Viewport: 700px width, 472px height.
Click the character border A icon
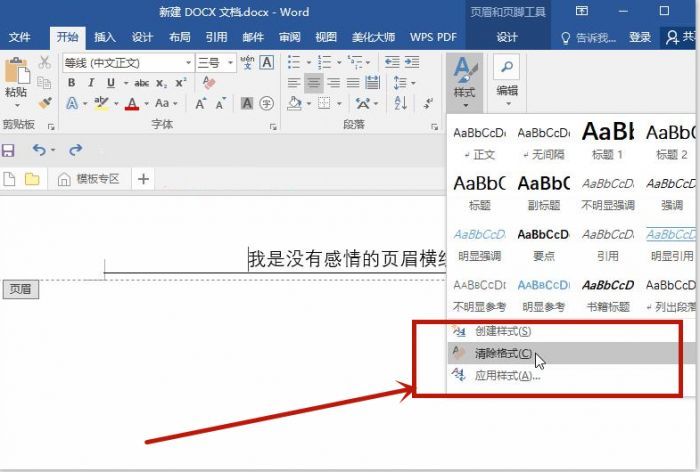coord(267,62)
